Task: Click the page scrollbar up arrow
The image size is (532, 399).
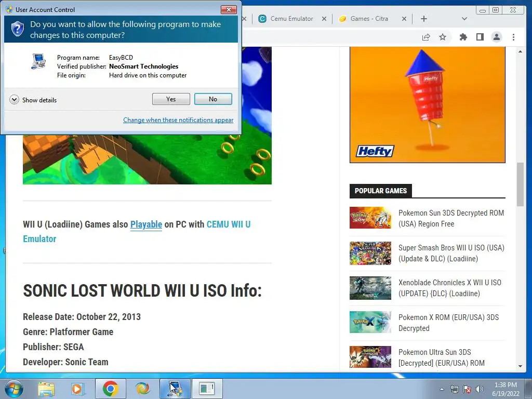Action: click(520, 51)
